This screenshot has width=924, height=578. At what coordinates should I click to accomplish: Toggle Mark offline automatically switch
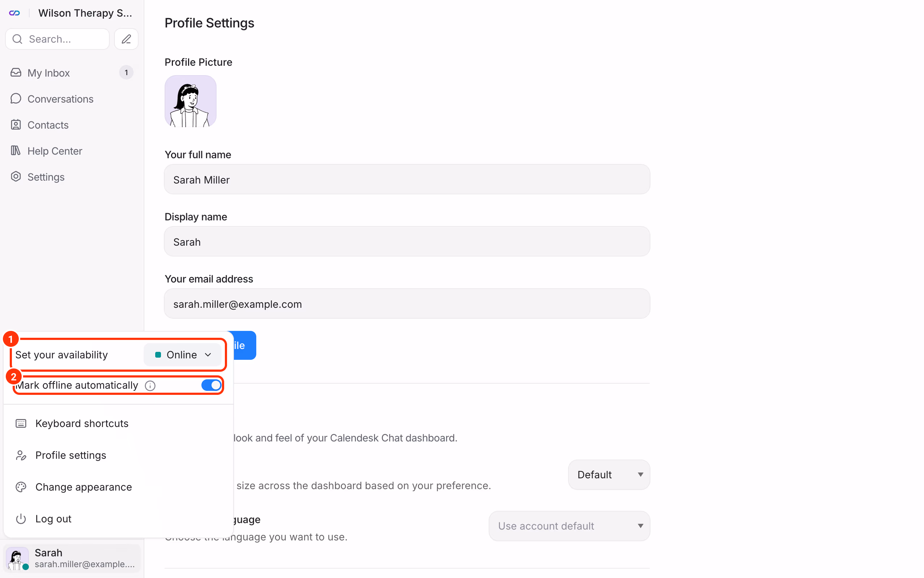211,385
